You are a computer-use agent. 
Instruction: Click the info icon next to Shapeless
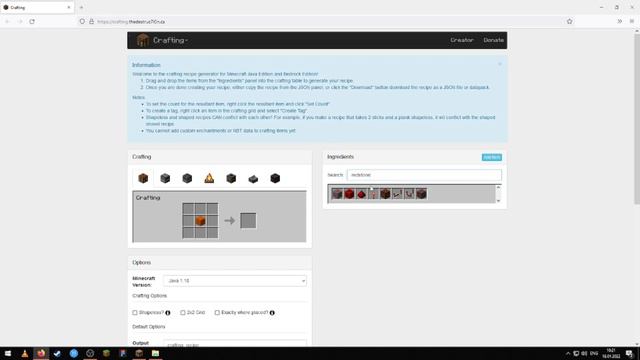coord(168,313)
